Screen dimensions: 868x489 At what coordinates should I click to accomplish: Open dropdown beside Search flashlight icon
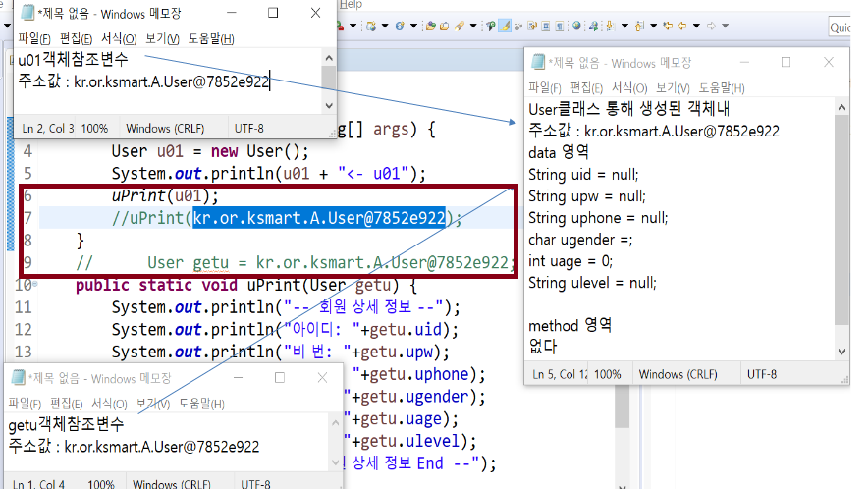(473, 27)
